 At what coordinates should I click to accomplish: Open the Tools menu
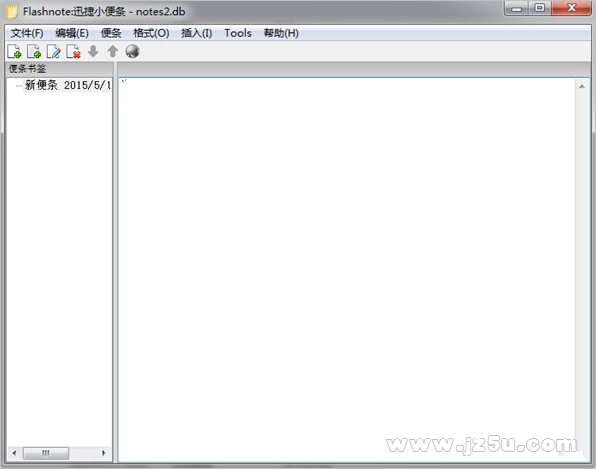click(x=238, y=33)
